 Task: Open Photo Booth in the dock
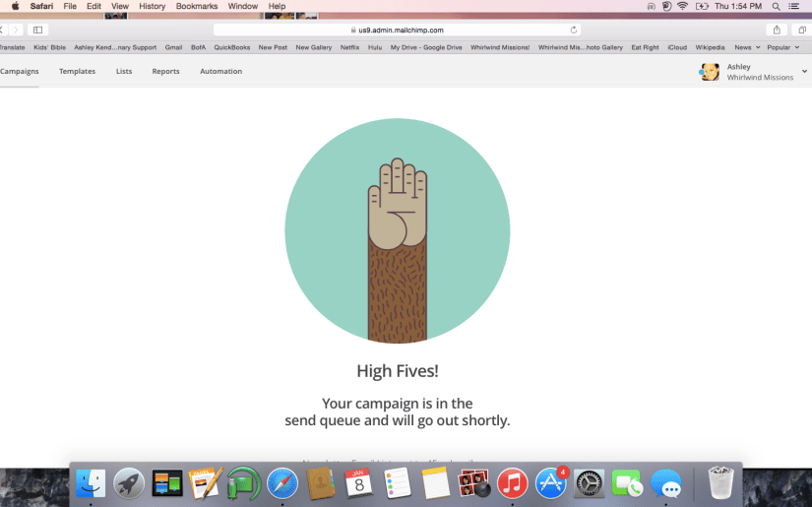tap(473, 483)
